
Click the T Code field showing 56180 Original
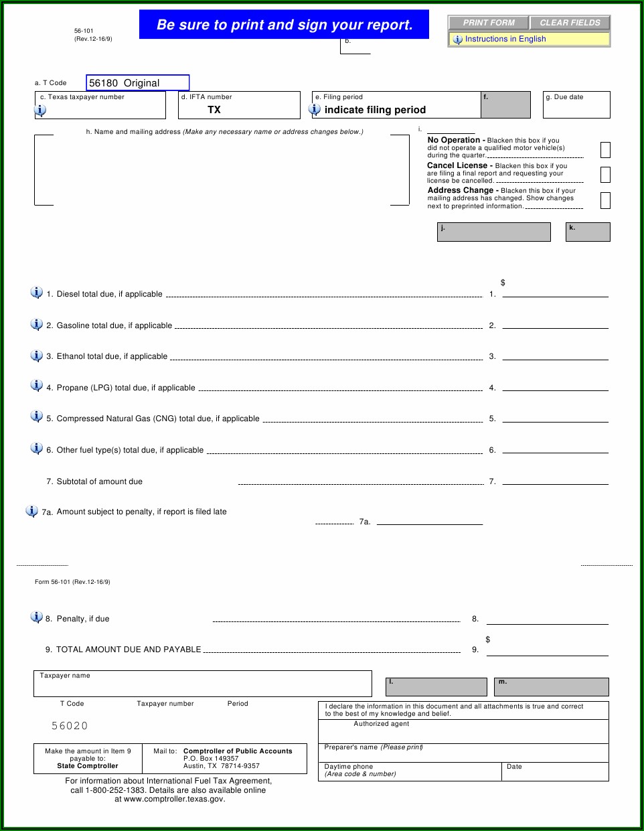(x=138, y=83)
